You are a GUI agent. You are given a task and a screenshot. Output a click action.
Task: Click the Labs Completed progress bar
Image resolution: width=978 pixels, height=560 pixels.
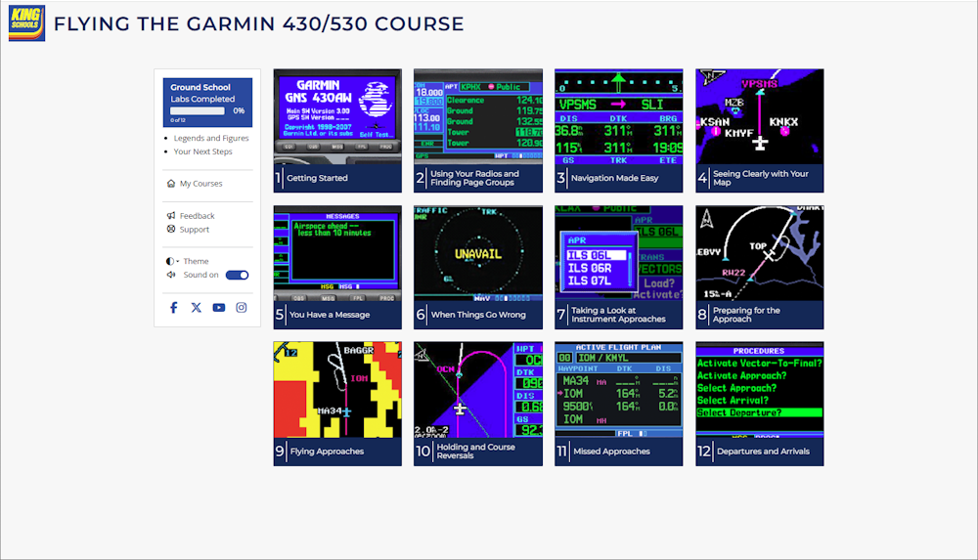click(x=198, y=111)
